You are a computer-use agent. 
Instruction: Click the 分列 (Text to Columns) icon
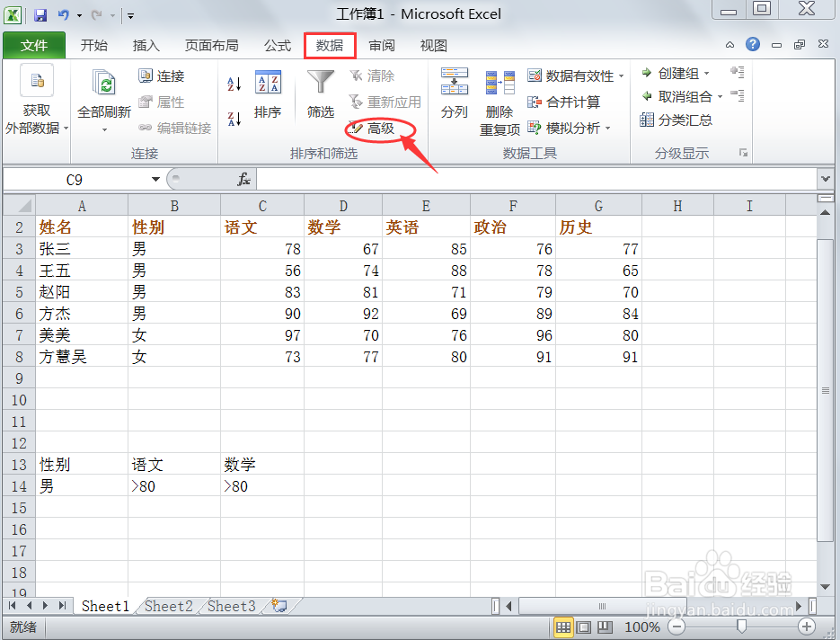pyautogui.click(x=455, y=94)
